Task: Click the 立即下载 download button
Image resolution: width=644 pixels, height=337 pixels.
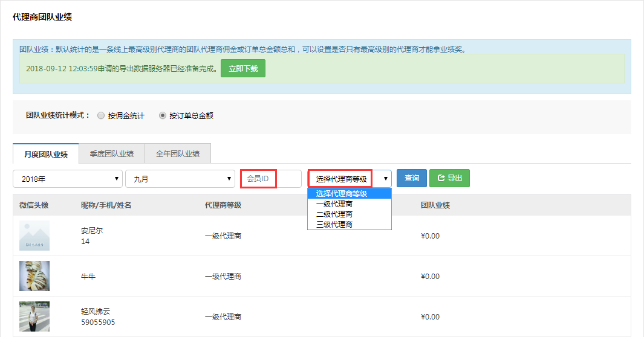Action: (242, 69)
